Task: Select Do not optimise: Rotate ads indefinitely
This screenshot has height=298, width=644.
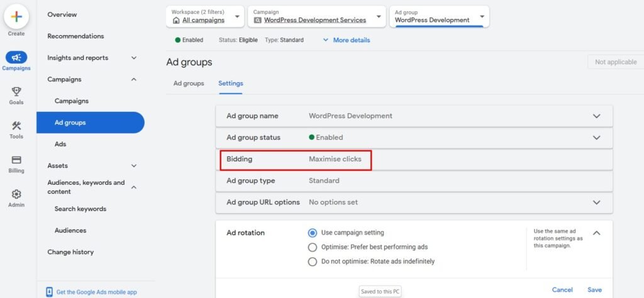Action: tap(313, 262)
